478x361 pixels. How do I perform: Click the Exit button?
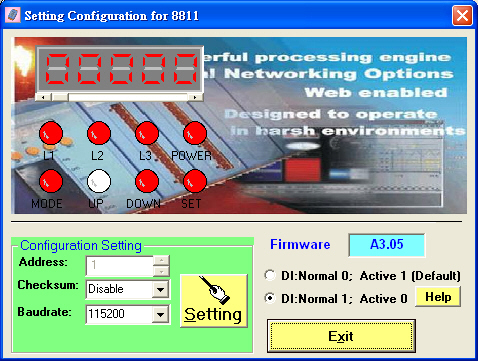(341, 336)
